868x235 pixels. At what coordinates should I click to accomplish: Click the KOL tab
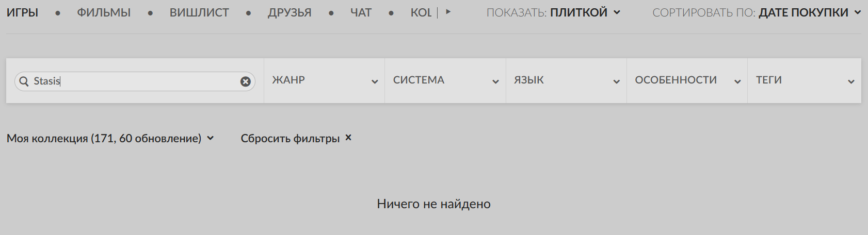[421, 12]
